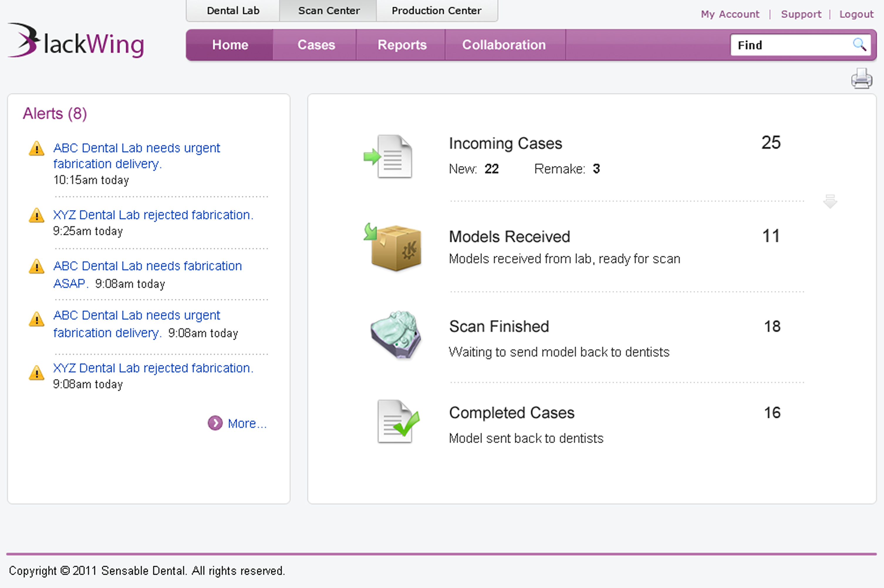This screenshot has height=588, width=884.
Task: Open the Reports menu
Action: pyautogui.click(x=402, y=45)
